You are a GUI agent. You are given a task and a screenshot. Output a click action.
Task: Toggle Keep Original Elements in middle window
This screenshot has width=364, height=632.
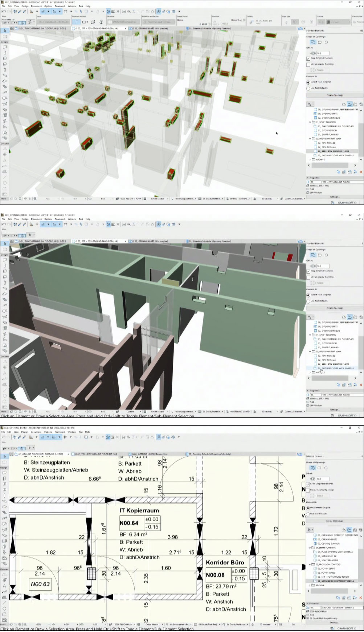pos(308,271)
